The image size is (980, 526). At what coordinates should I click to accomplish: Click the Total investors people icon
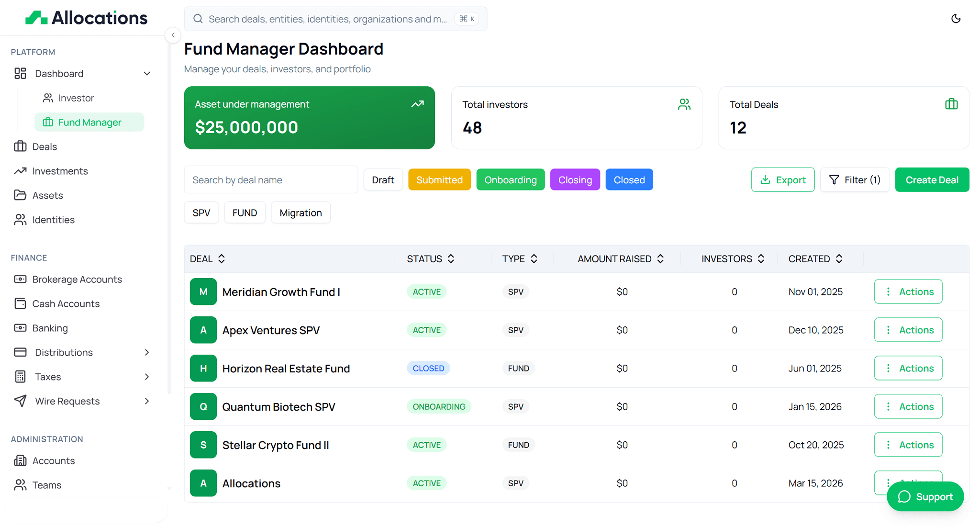point(684,104)
